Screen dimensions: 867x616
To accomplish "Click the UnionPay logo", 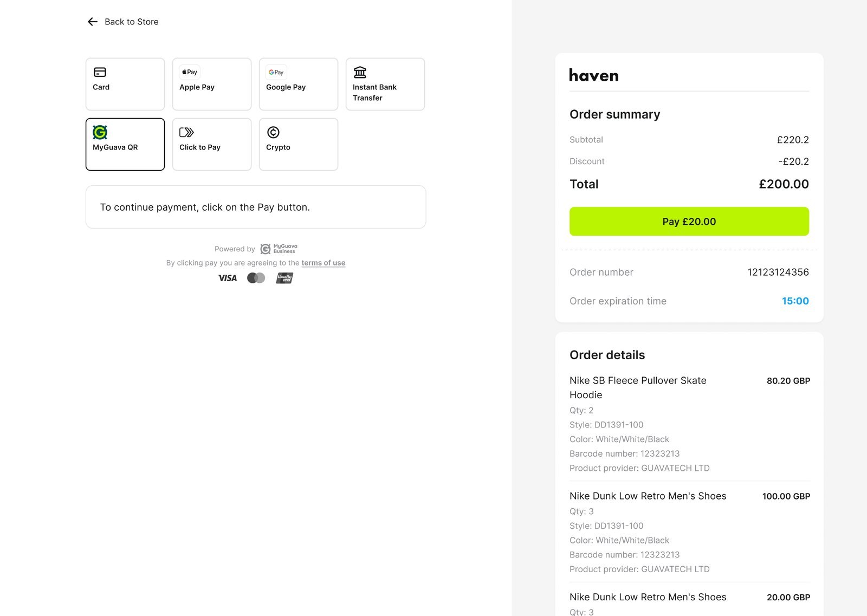I will [x=284, y=278].
